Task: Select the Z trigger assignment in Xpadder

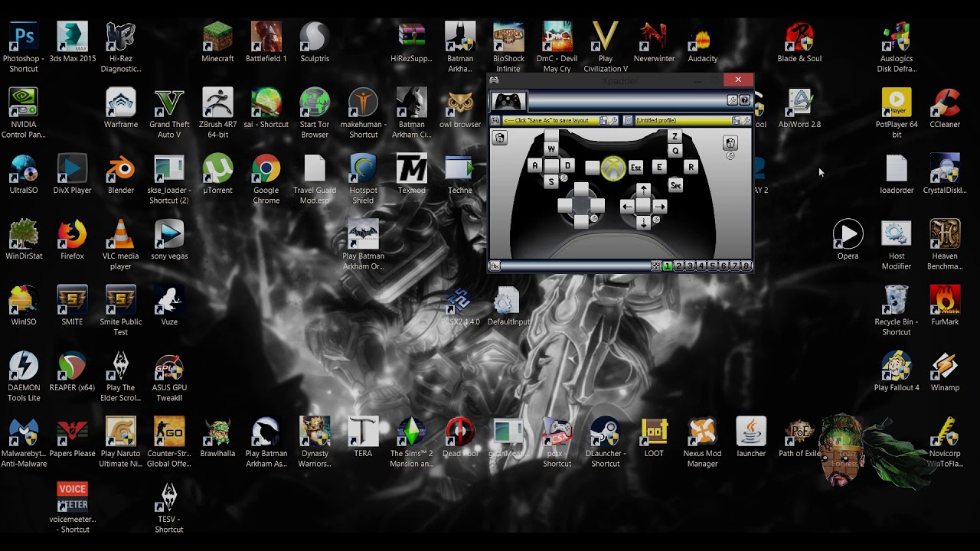Action: click(x=675, y=136)
